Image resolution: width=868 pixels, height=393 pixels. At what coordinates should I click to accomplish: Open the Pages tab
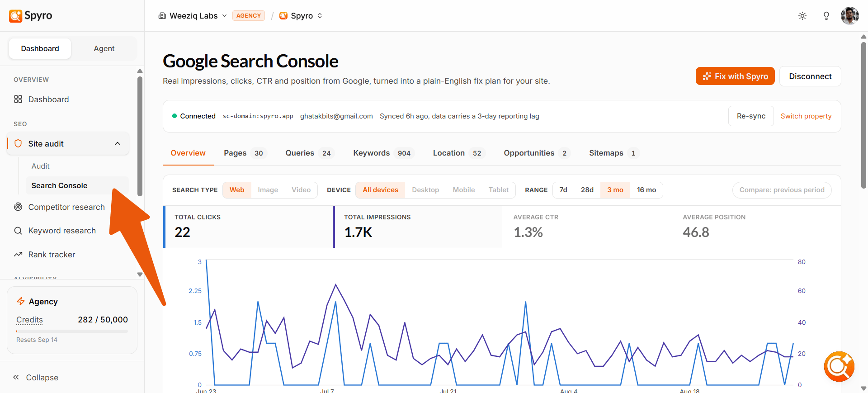tap(245, 153)
